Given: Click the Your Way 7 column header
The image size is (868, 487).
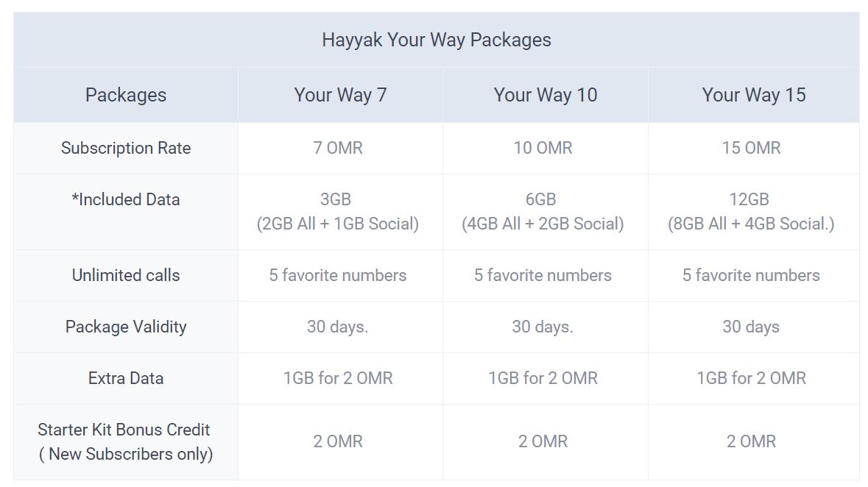Looking at the screenshot, I should [x=340, y=95].
